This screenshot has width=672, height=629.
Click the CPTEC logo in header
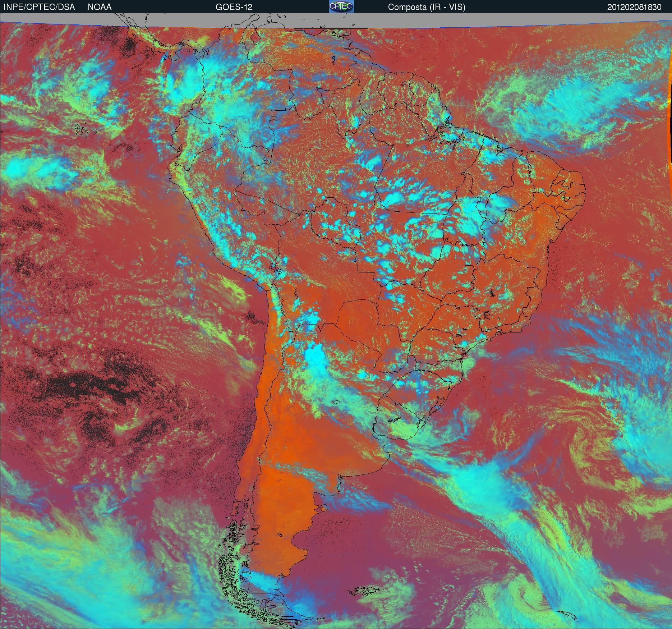[341, 6]
